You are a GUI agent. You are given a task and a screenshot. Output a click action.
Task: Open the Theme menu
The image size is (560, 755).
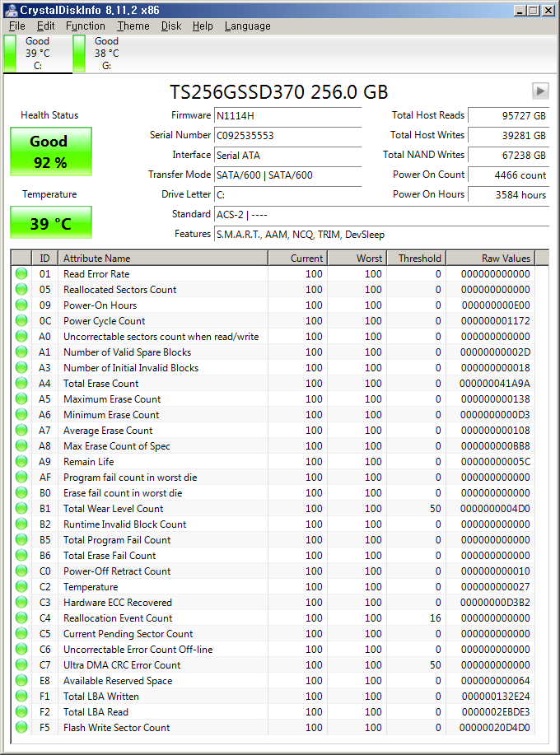(133, 26)
